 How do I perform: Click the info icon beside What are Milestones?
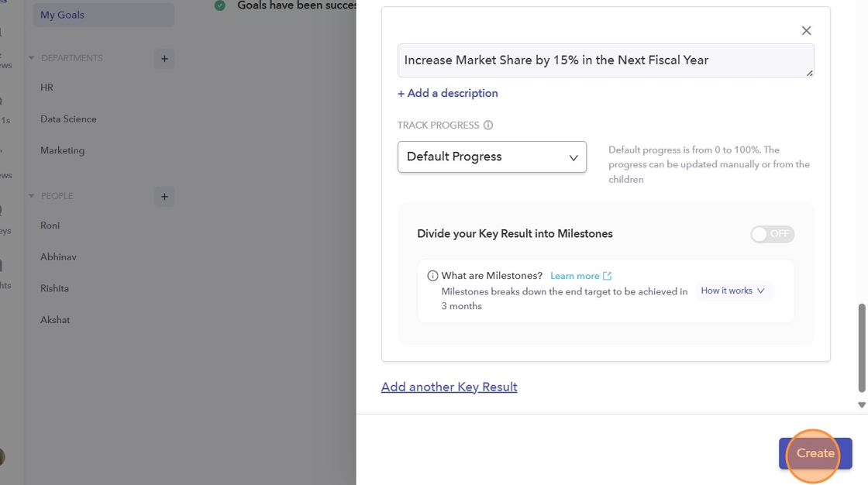pyautogui.click(x=432, y=276)
